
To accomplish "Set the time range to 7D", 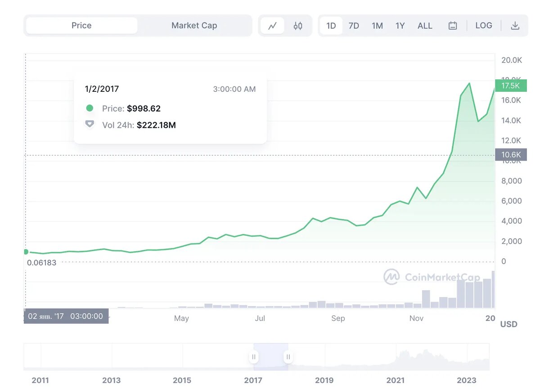I will click(x=354, y=26).
